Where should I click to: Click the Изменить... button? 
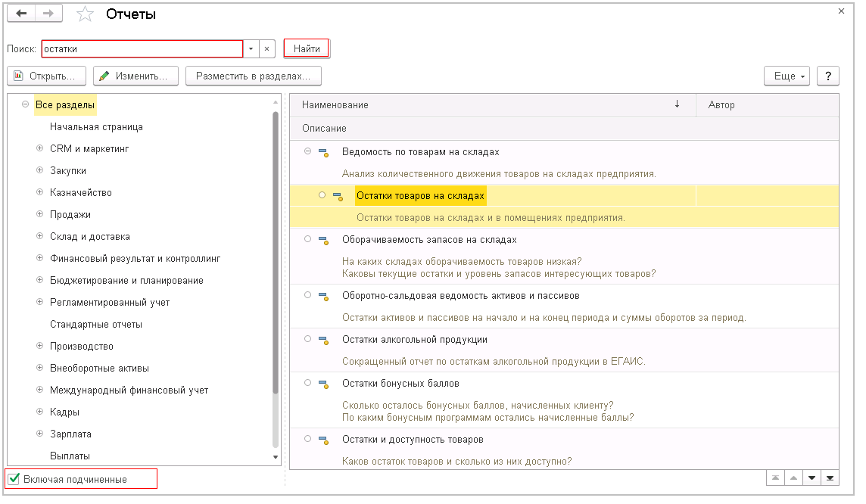[136, 76]
